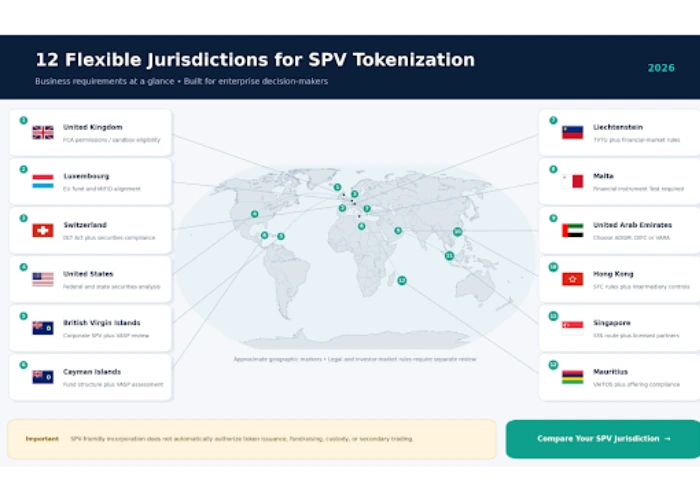Click the Liechtenstein flag icon
Image resolution: width=700 pixels, height=500 pixels.
coord(572,133)
